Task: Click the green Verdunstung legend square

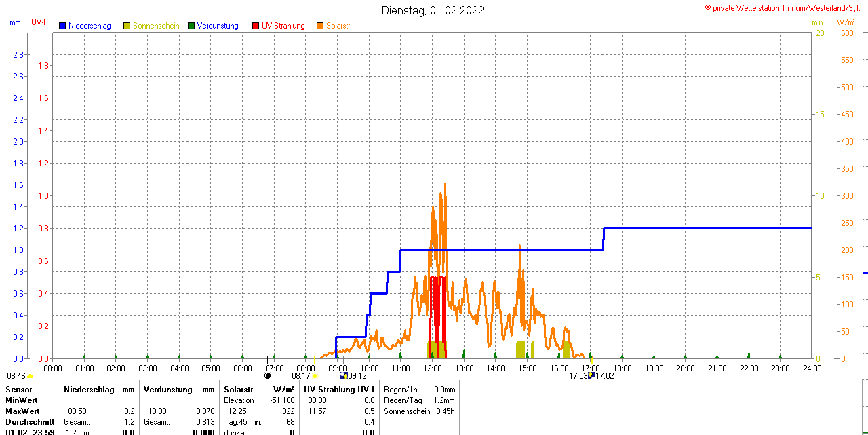Action: [191, 26]
